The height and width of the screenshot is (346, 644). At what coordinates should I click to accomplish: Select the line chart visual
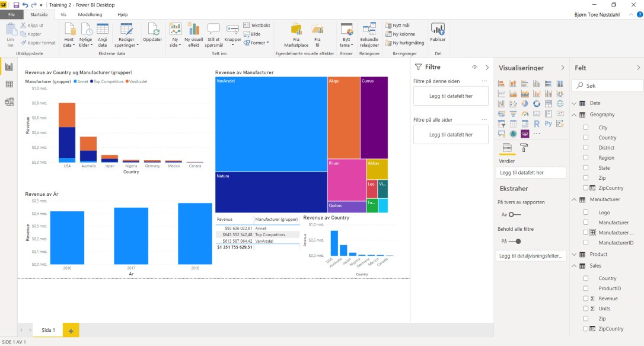click(502, 94)
